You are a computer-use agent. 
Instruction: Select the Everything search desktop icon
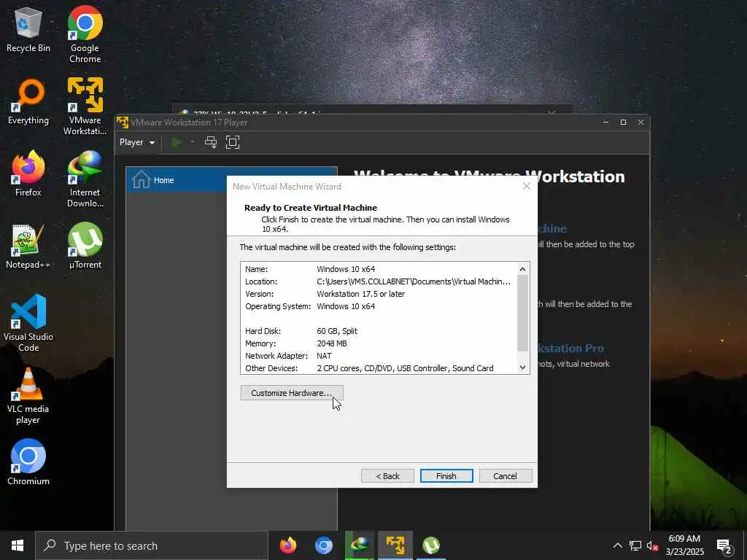[x=28, y=102]
